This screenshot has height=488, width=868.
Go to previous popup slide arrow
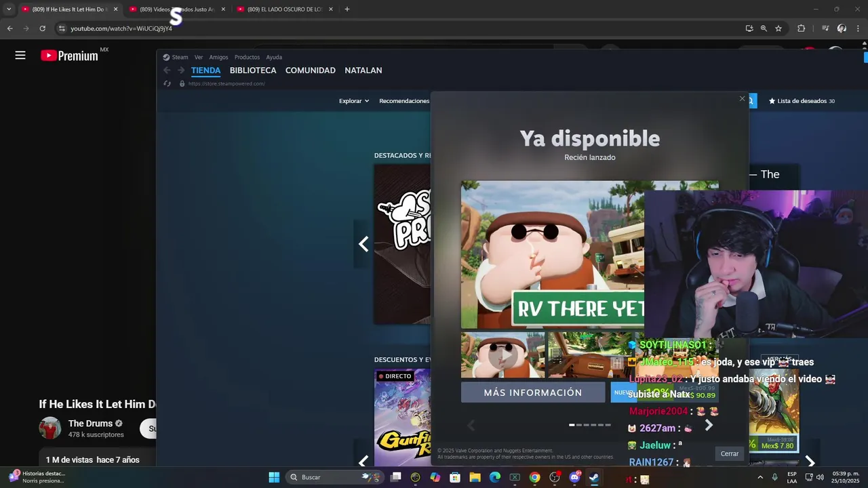(x=471, y=425)
